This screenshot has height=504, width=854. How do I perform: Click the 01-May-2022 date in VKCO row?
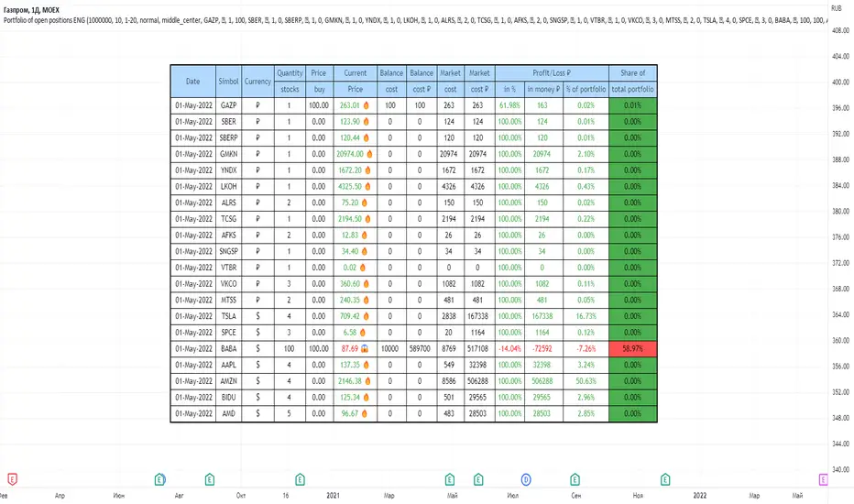pyautogui.click(x=193, y=284)
